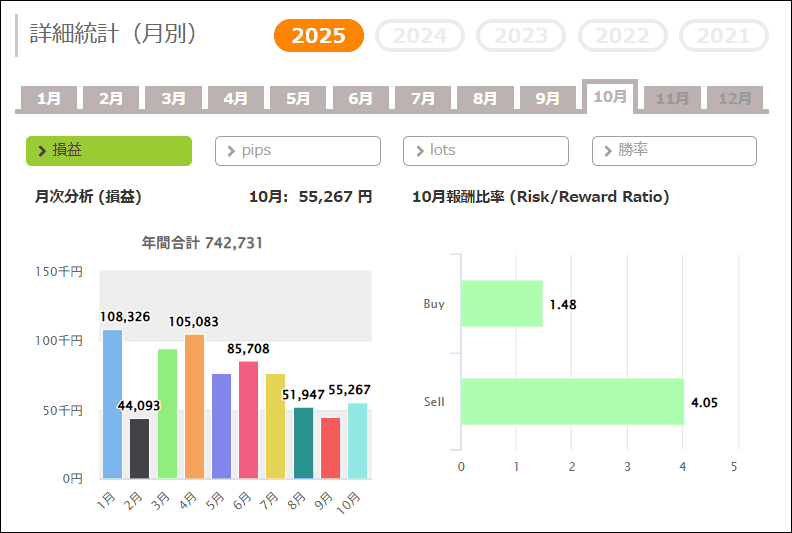Select the green 損益 metric button
This screenshot has width=792, height=533.
point(108,151)
